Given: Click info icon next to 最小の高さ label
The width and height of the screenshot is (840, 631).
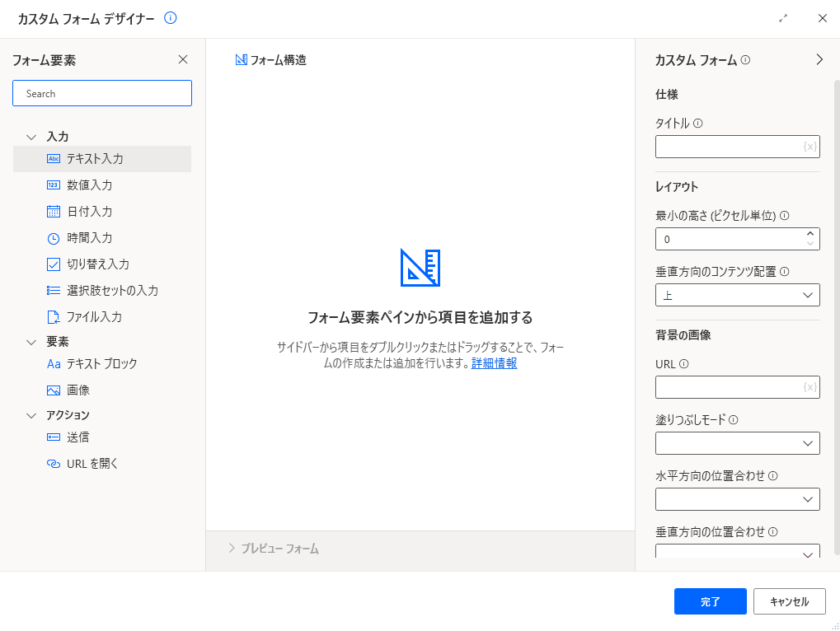Looking at the screenshot, I should click(x=784, y=216).
